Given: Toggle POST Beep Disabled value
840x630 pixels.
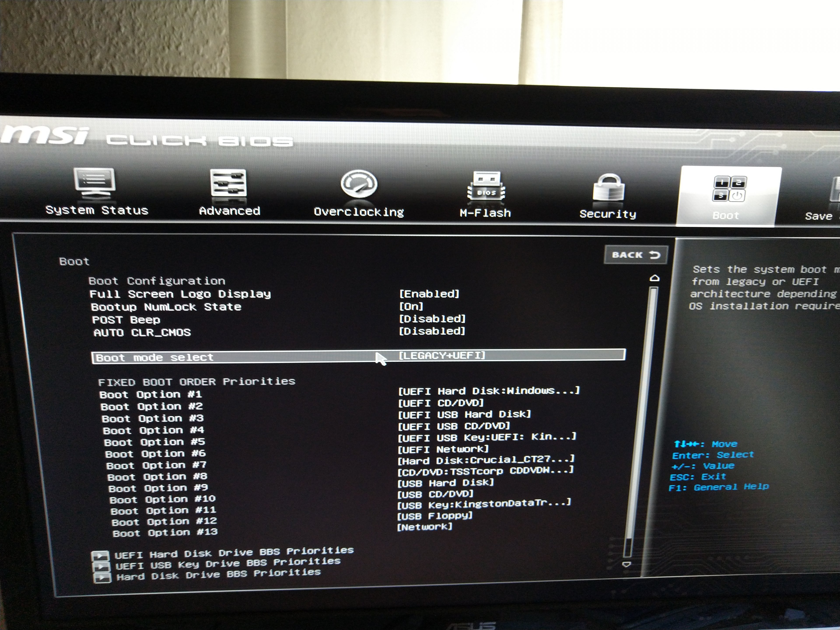Looking at the screenshot, I should pyautogui.click(x=432, y=318).
